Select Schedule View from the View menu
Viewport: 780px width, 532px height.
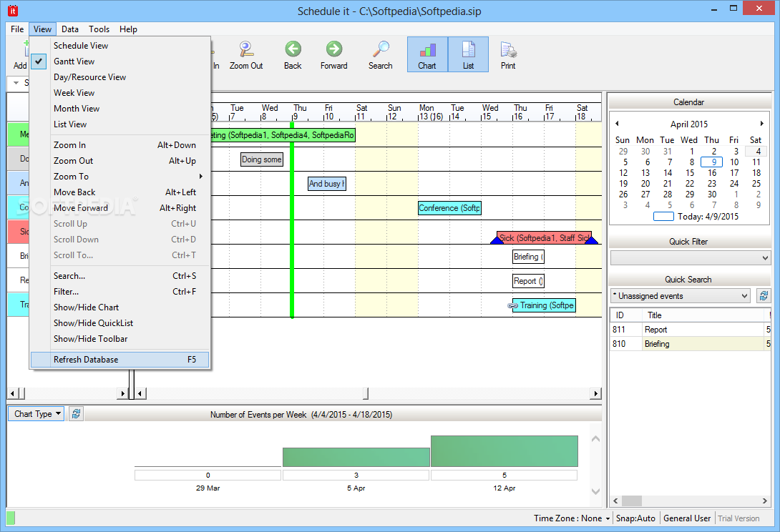[120, 46]
